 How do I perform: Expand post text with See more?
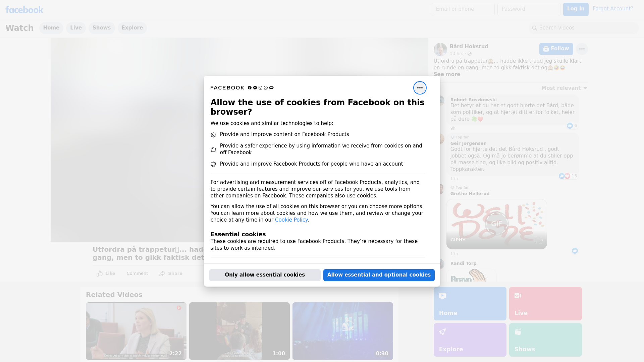pyautogui.click(x=446, y=74)
